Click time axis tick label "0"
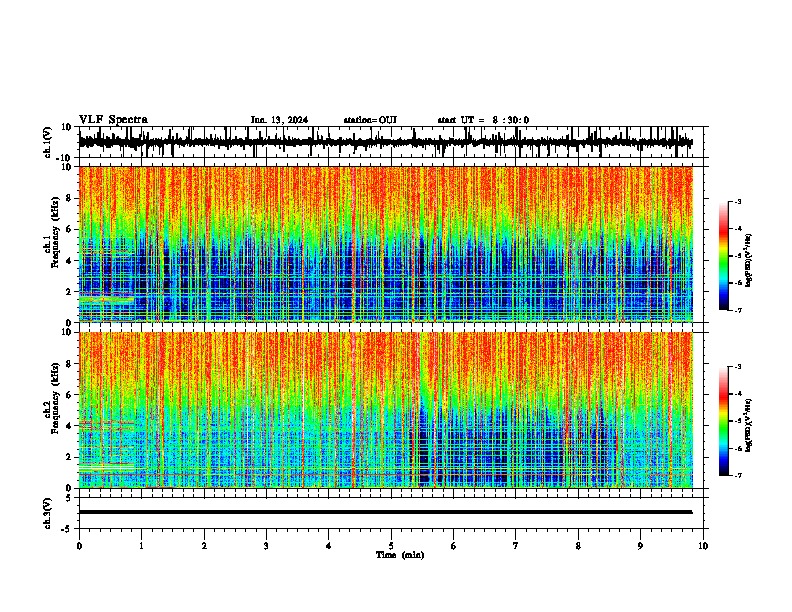 [x=79, y=546]
